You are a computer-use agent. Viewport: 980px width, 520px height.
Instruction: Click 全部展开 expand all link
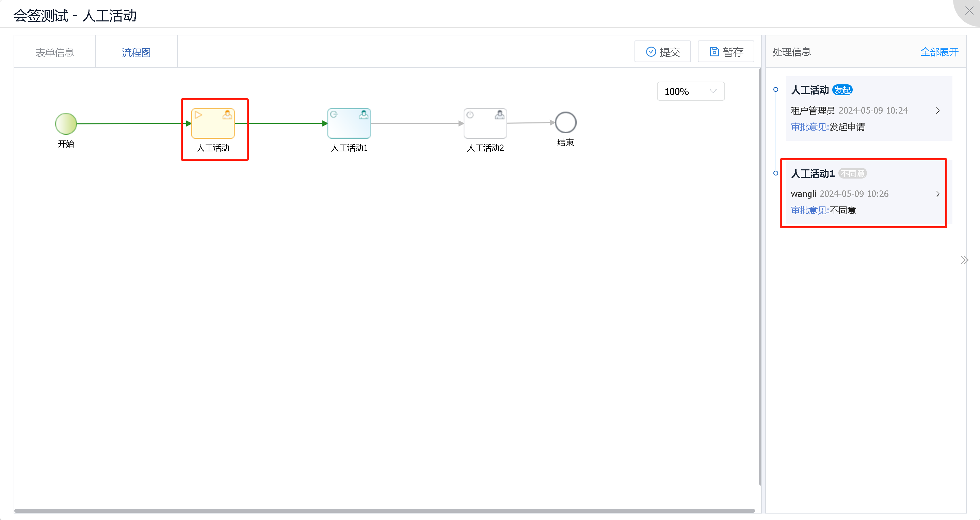tap(939, 52)
